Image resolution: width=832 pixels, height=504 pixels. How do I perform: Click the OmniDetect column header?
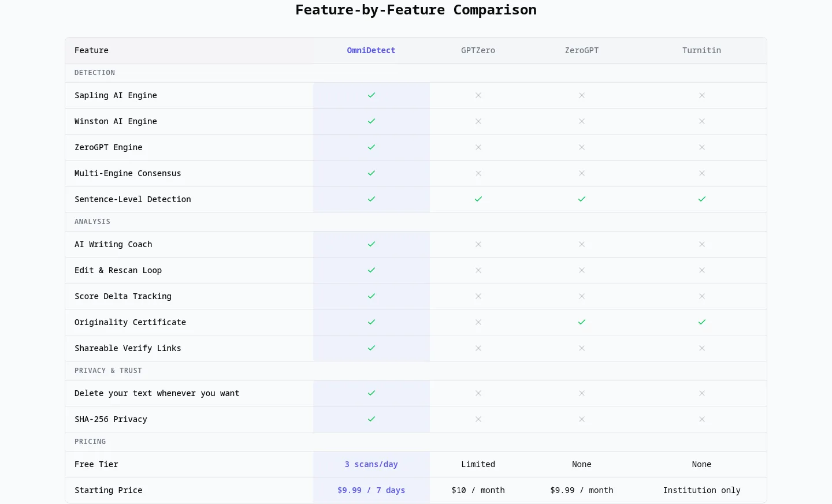[372, 50]
